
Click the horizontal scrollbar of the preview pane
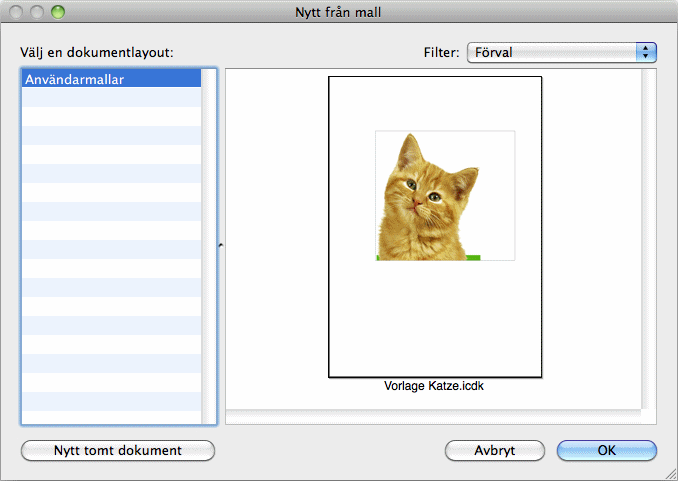click(x=433, y=416)
